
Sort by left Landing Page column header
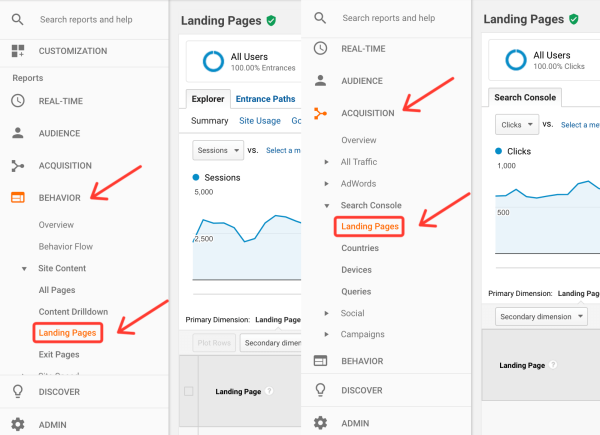238,391
